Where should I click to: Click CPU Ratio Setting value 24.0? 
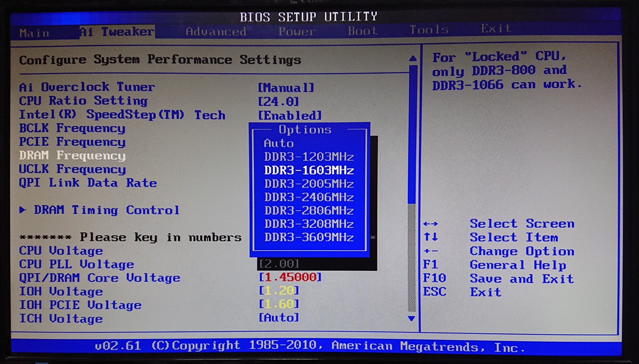click(278, 102)
